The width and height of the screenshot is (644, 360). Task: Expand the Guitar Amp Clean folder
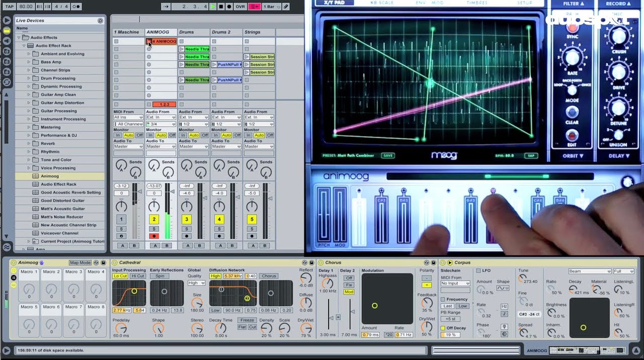click(x=29, y=95)
